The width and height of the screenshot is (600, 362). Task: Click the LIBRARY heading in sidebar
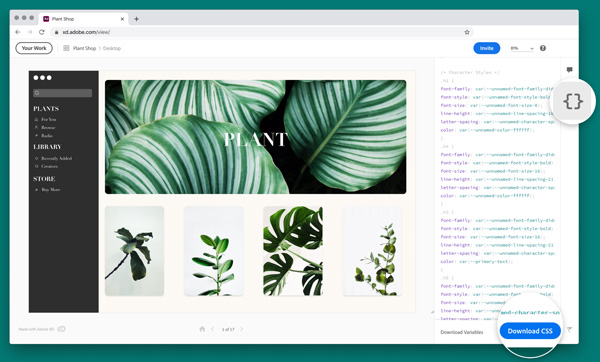tap(47, 147)
